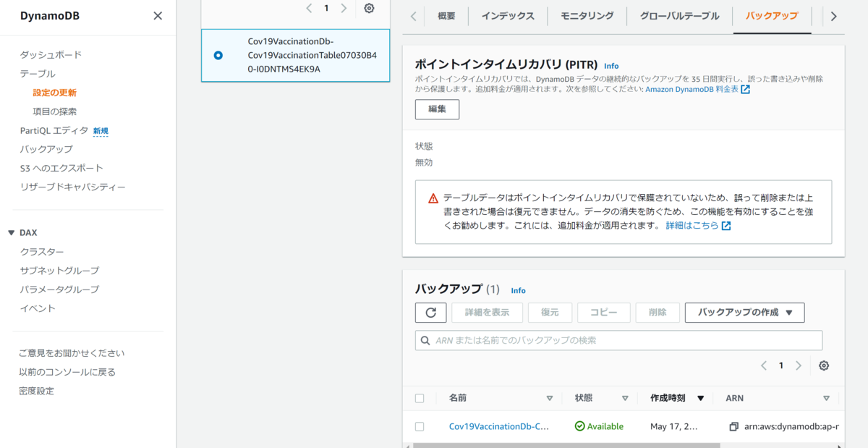Click Available status in backup row

tap(599, 426)
